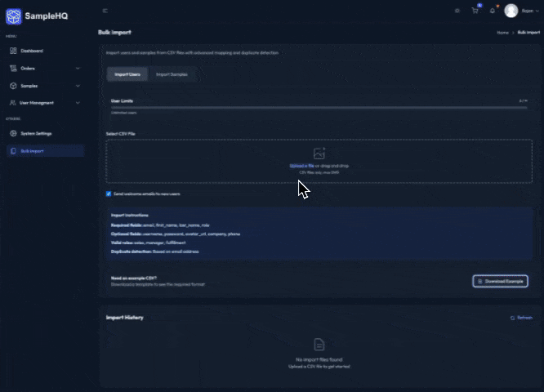
Task: Collapse the sidebar with the menu toggle icon
Action: click(105, 11)
